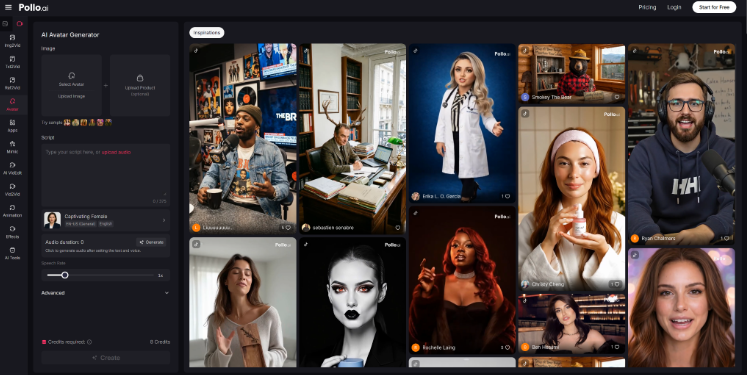This screenshot has width=747, height=375.
Task: Select the Ref2Vid sidebar tool
Action: click(12, 83)
